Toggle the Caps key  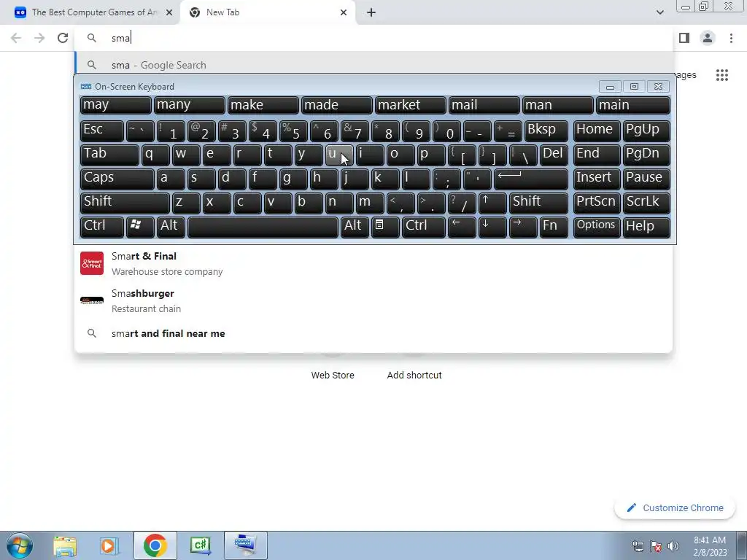[117, 179]
